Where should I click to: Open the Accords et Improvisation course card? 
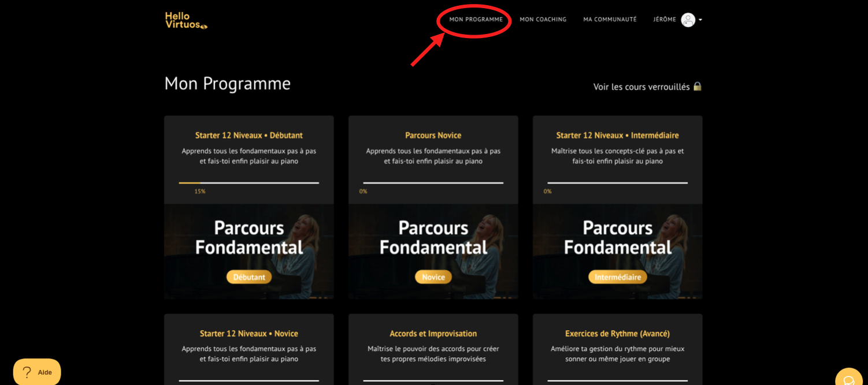[433, 349]
